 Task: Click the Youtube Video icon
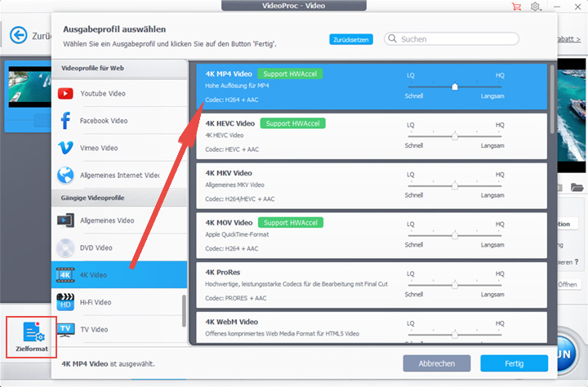pyautogui.click(x=65, y=93)
